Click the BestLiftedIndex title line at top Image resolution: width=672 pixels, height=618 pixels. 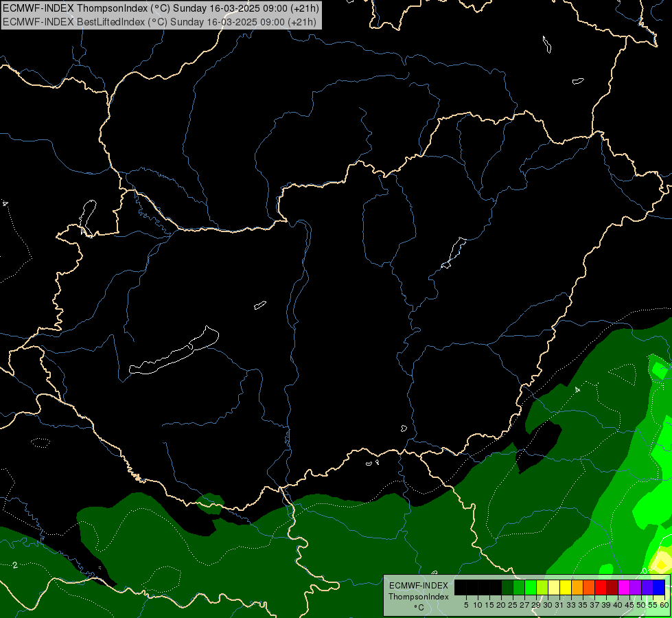(159, 21)
